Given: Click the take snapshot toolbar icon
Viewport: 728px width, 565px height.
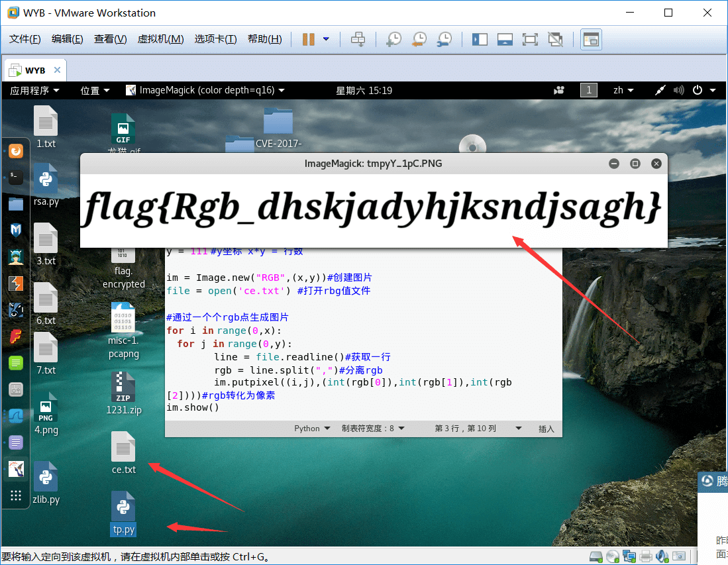Looking at the screenshot, I should [393, 39].
